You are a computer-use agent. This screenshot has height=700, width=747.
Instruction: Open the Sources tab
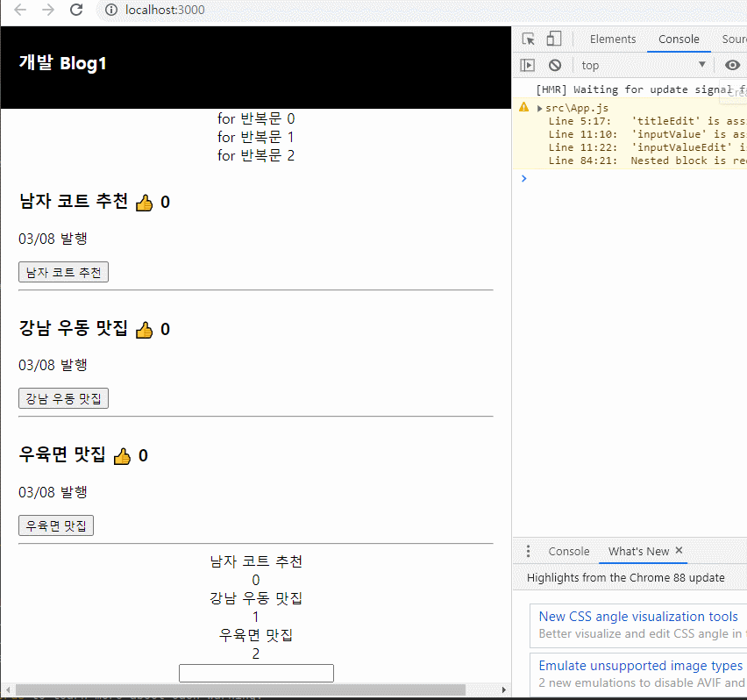(734, 39)
